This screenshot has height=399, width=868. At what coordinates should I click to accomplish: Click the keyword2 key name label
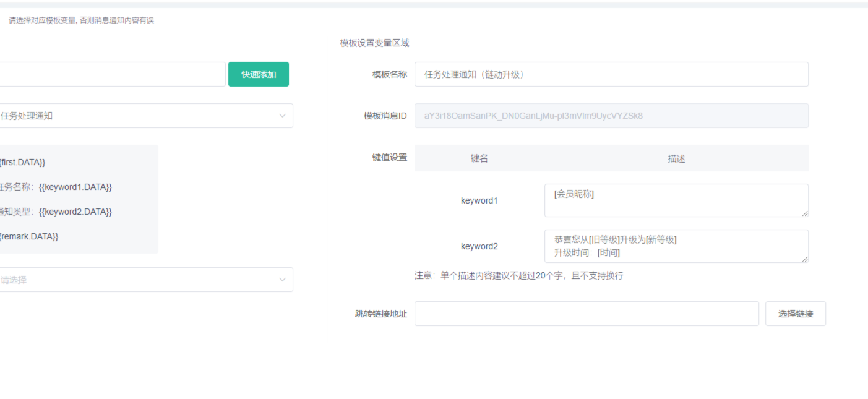click(479, 246)
